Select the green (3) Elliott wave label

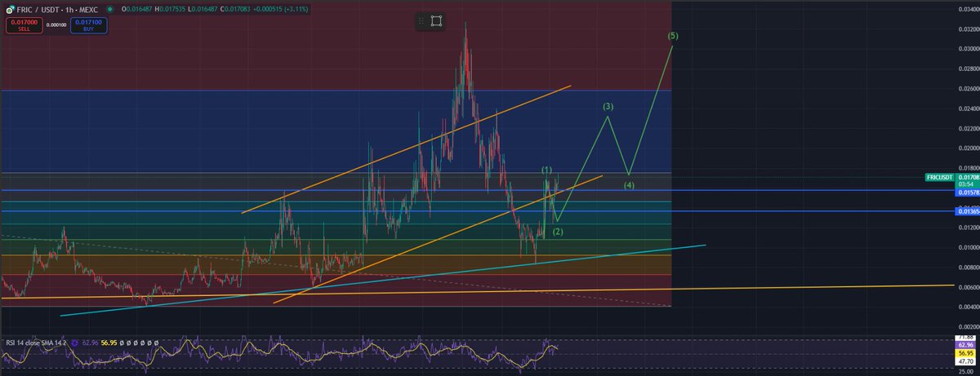[608, 107]
